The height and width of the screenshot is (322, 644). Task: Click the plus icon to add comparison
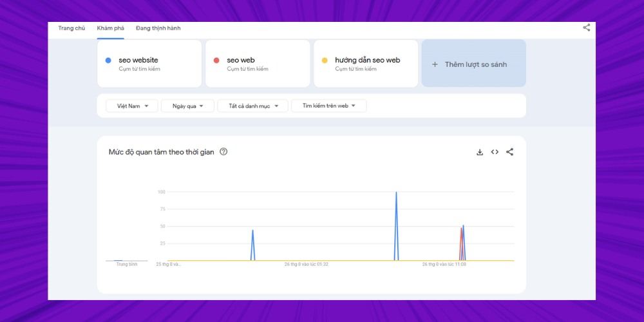[x=435, y=64]
